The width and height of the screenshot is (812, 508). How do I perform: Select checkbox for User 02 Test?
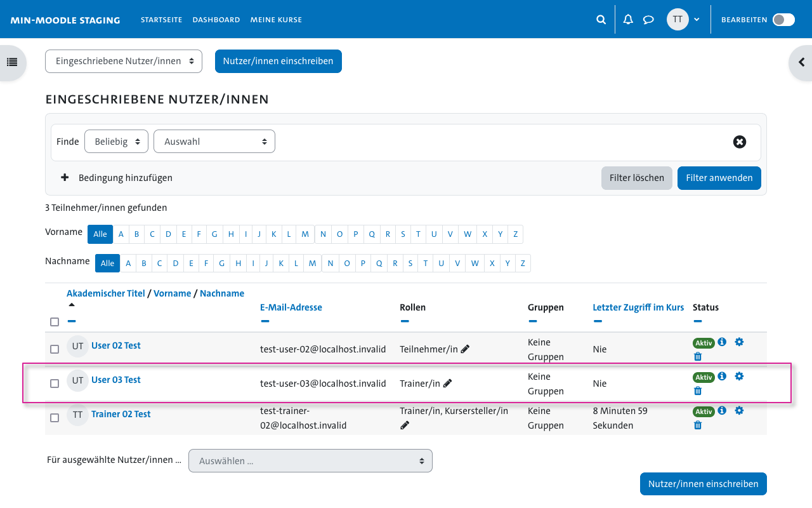(x=55, y=349)
